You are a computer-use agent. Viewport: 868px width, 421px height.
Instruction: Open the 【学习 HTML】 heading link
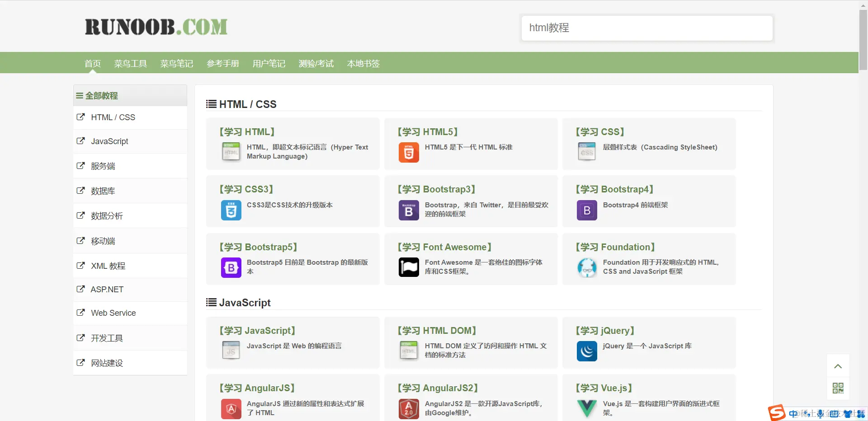pos(247,132)
